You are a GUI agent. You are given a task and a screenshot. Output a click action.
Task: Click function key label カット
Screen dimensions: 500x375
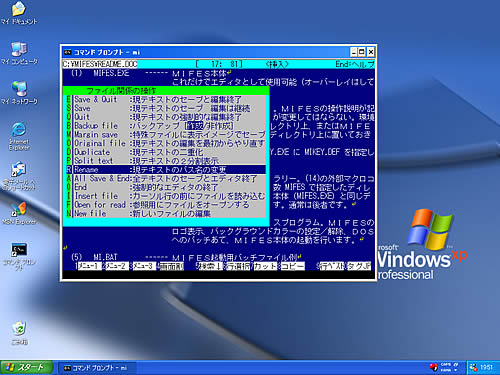pos(265,266)
